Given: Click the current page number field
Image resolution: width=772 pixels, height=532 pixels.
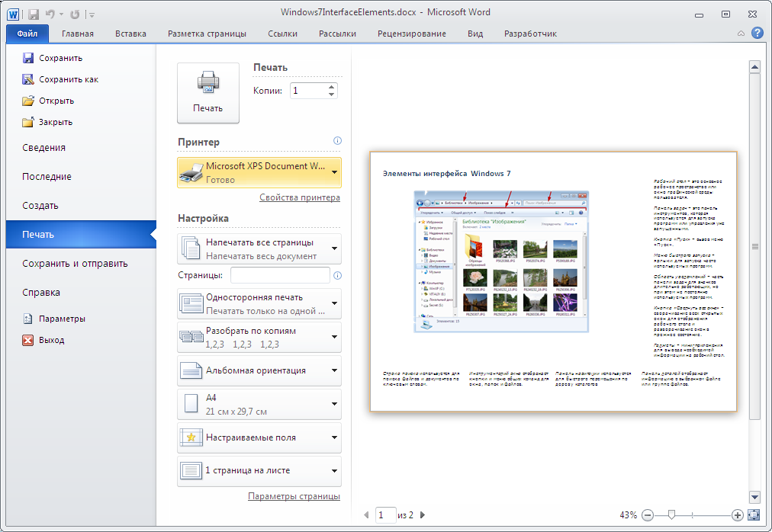Looking at the screenshot, I should pyautogui.click(x=385, y=514).
